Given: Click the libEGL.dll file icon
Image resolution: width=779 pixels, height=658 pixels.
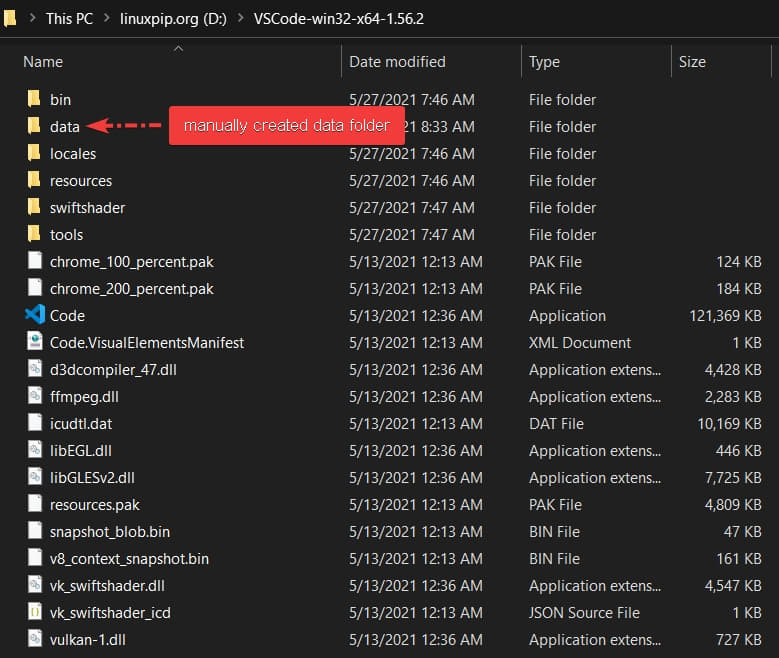Looking at the screenshot, I should [x=35, y=450].
